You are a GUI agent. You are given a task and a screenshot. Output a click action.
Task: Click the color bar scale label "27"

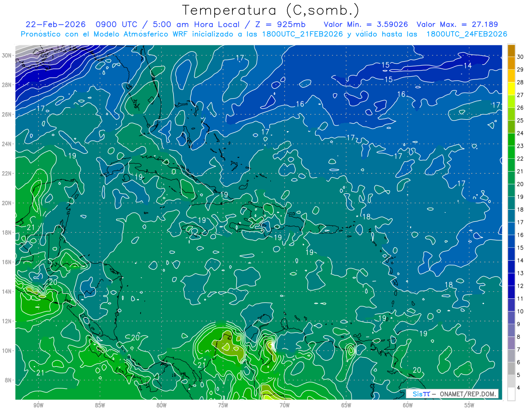pos(520,95)
